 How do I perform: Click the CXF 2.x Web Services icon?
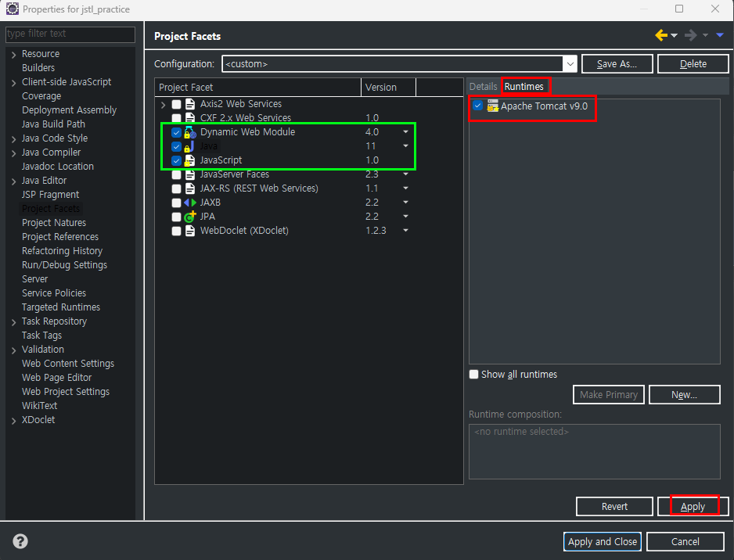pos(189,117)
